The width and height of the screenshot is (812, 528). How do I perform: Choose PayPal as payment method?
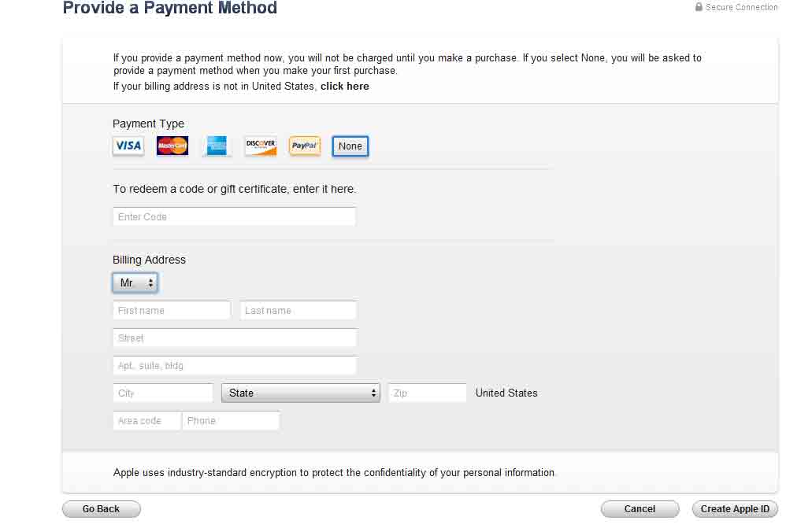point(305,146)
